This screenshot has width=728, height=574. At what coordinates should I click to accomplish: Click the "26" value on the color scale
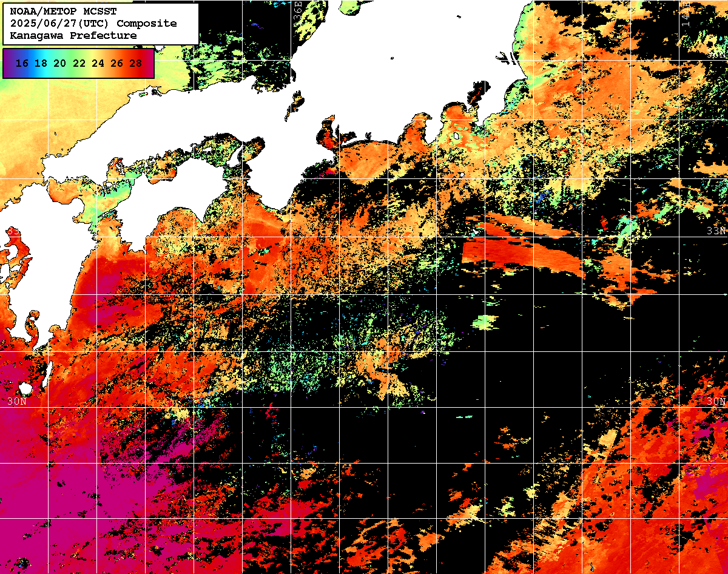(116, 63)
